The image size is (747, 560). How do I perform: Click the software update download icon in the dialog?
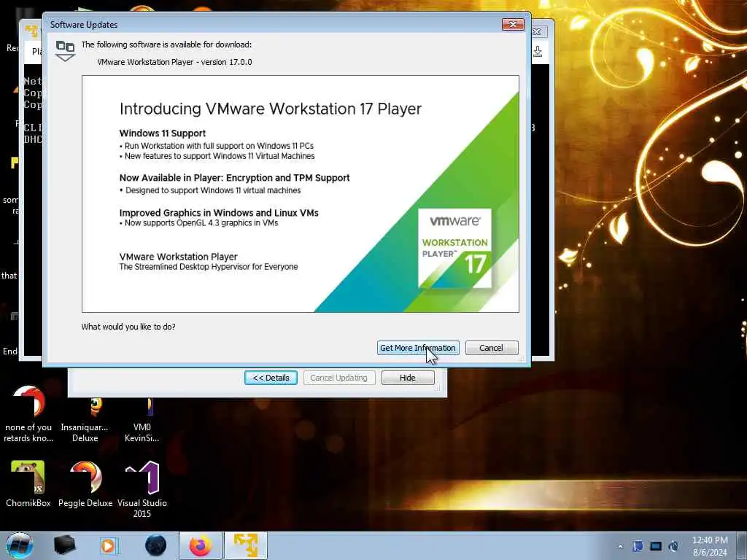[x=65, y=51]
